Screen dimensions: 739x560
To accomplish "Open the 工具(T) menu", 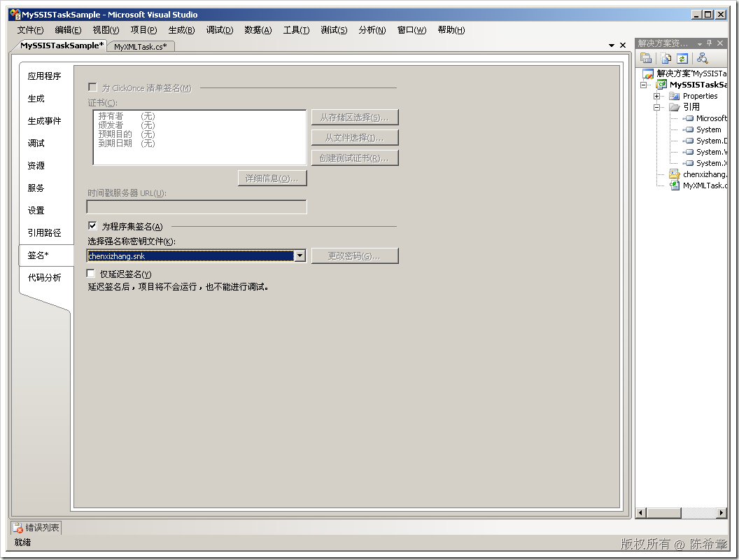I will pos(296,30).
